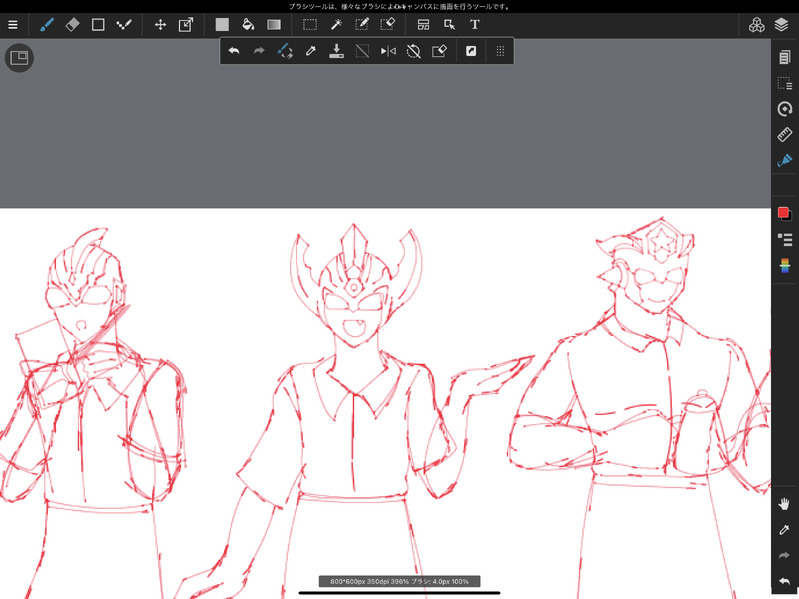Select the square Shape tool
This screenshot has height=599, width=799.
(x=98, y=24)
